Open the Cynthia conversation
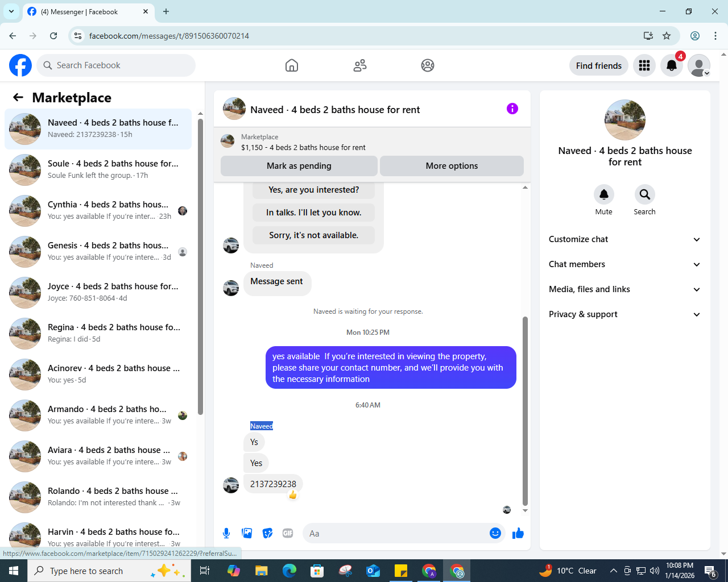Viewport: 728px width, 582px height. (x=98, y=211)
